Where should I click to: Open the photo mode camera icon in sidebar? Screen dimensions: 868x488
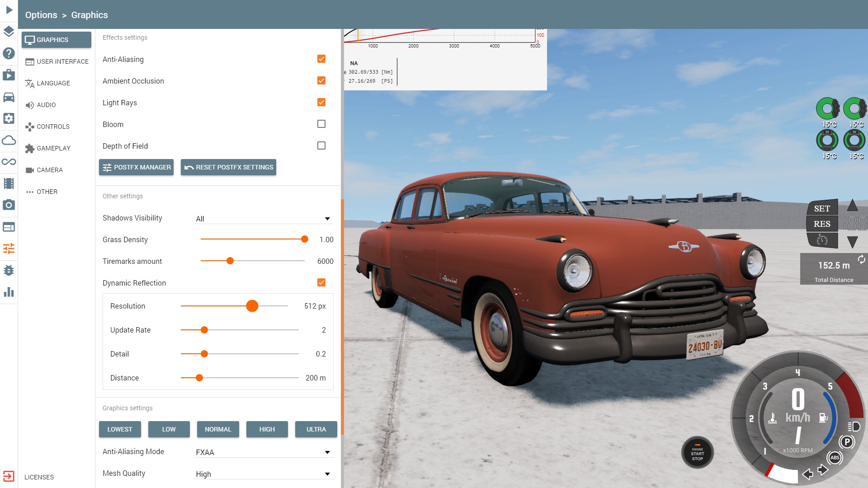9,205
